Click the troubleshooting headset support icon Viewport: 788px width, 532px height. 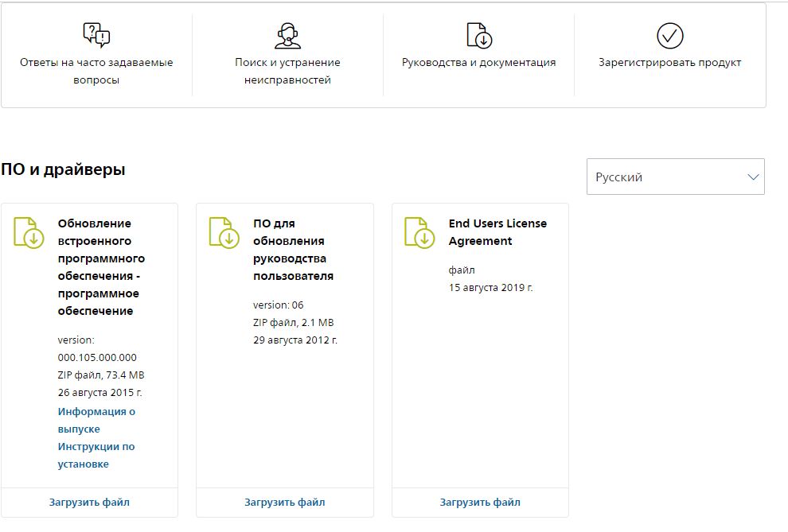[287, 36]
